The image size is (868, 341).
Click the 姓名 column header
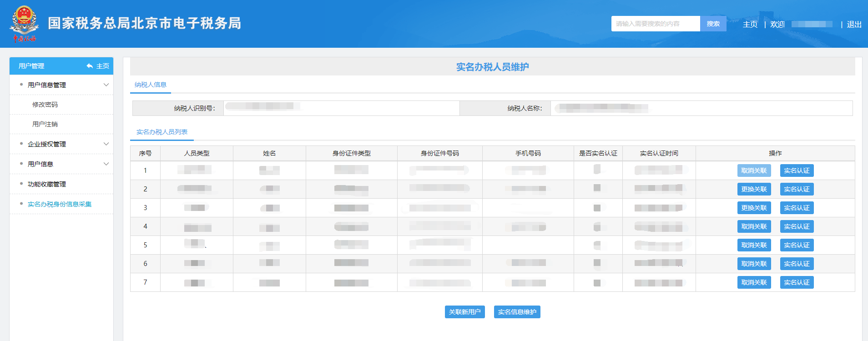tap(269, 153)
